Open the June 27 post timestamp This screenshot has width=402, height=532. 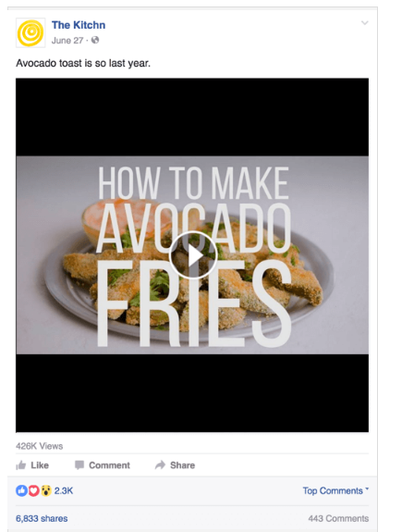point(67,41)
